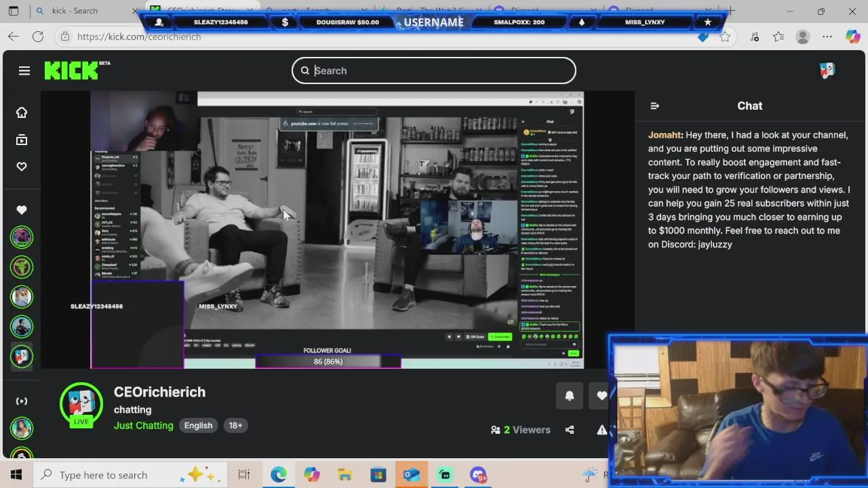Open the CEOrichierich channel avatar with LIVE badge
The height and width of the screenshot is (488, 868).
click(81, 405)
